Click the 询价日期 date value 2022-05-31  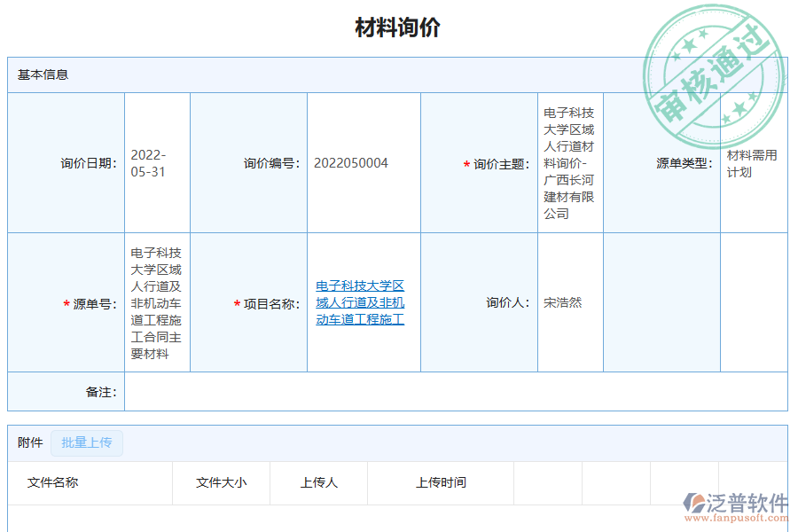(x=149, y=162)
